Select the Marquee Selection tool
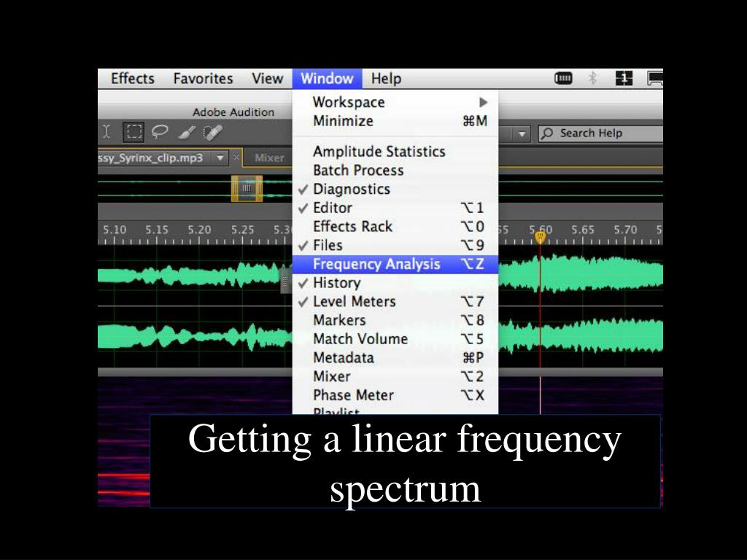 point(134,132)
